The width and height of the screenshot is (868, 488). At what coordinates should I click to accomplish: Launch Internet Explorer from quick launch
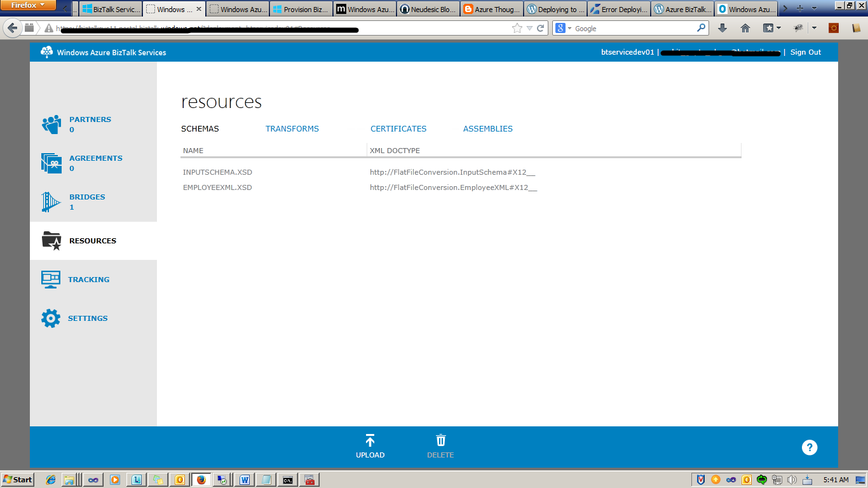(x=51, y=480)
